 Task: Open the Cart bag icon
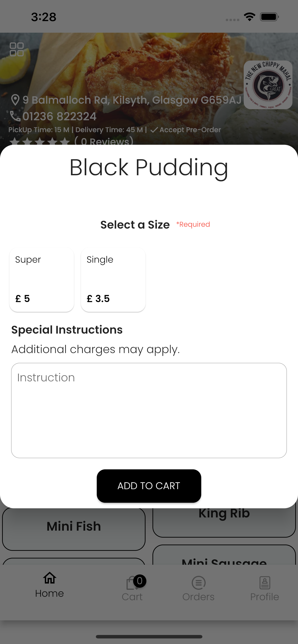pos(132,583)
